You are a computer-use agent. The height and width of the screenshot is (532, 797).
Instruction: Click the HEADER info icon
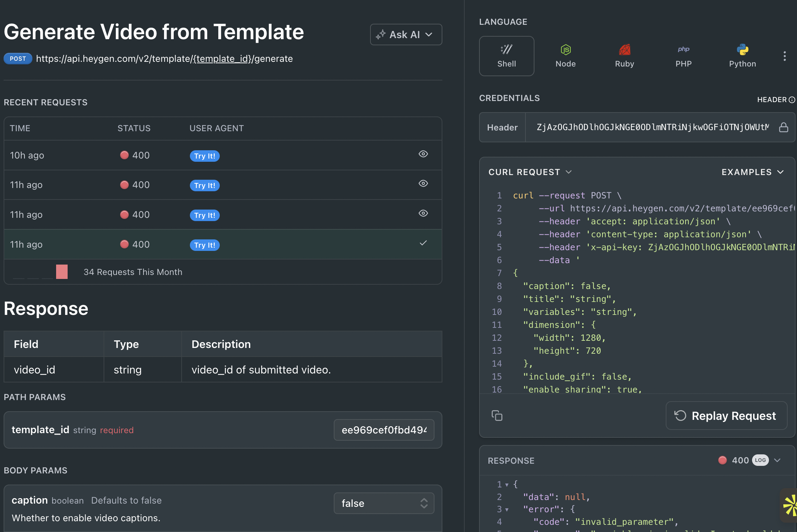792,100
